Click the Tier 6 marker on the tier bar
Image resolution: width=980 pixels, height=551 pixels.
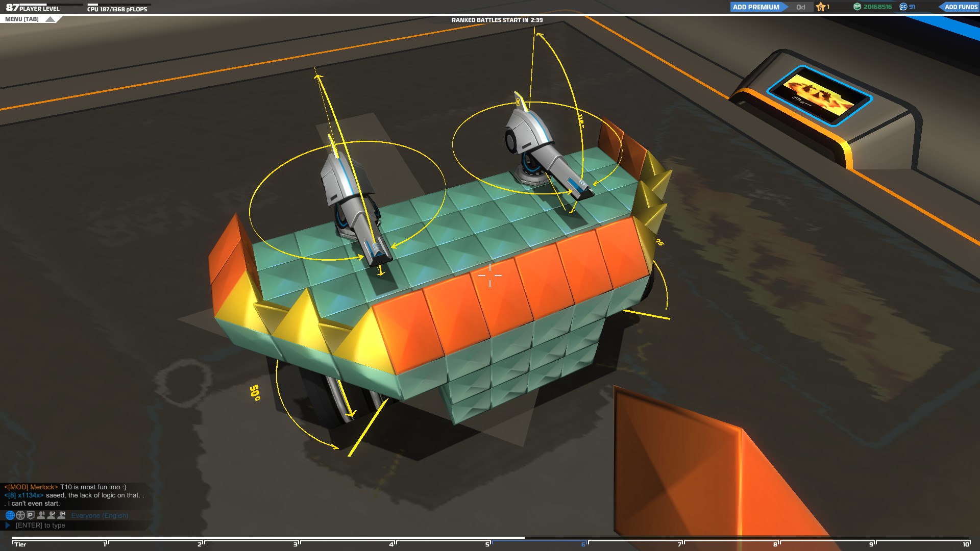tap(583, 544)
